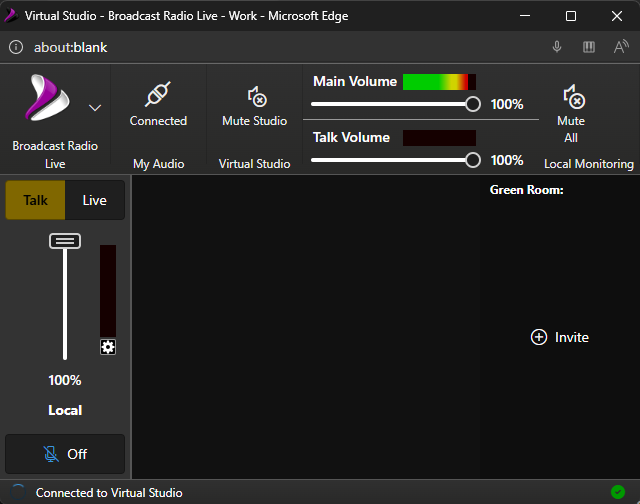Click the Talk Volume label
This screenshot has width=640, height=504.
(351, 137)
